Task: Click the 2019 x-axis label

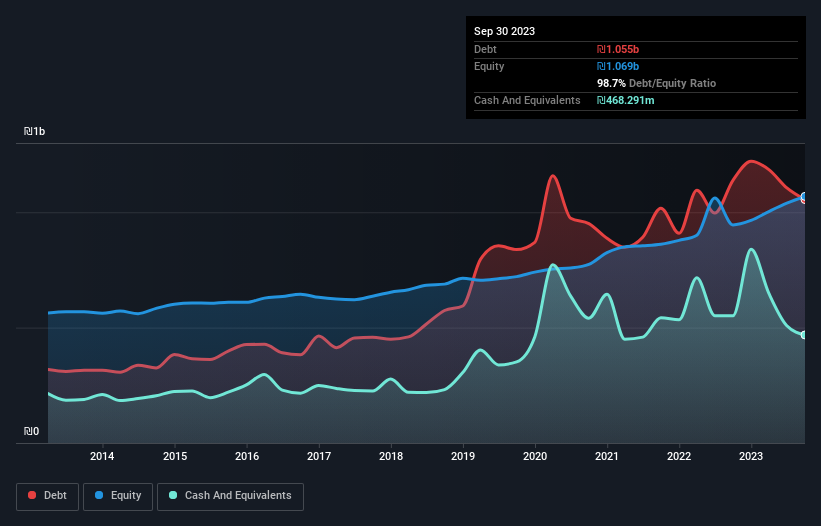Action: click(x=463, y=456)
